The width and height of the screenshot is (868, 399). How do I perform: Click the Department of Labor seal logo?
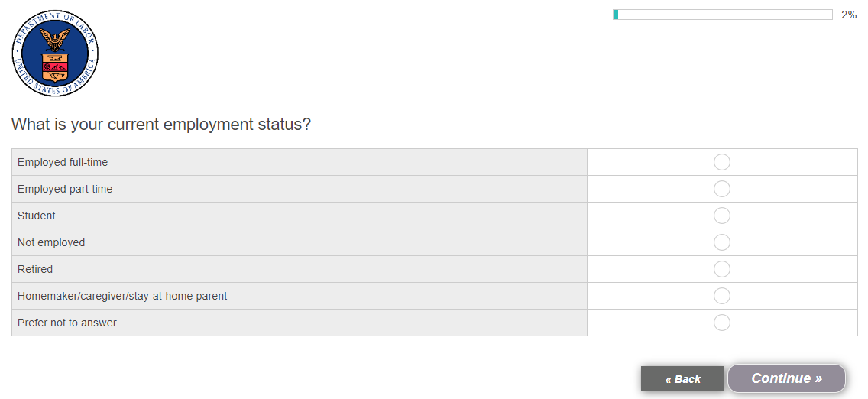[55, 54]
